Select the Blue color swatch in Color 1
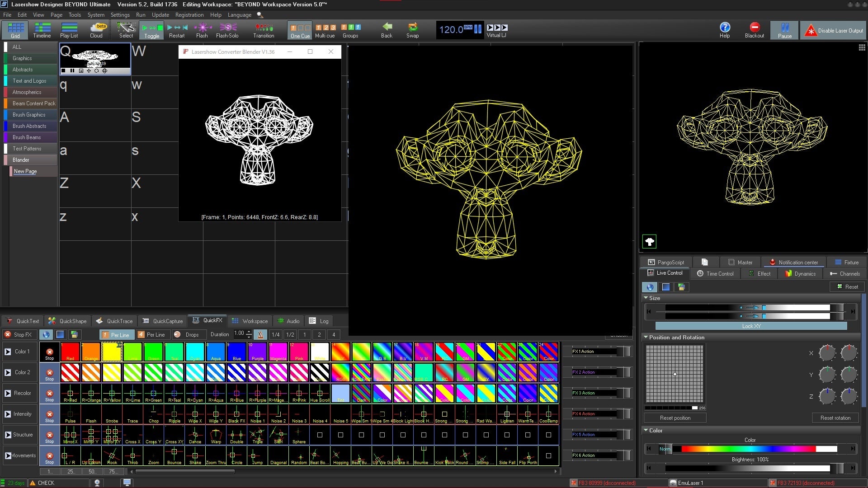This screenshot has height=488, width=868. (x=236, y=352)
